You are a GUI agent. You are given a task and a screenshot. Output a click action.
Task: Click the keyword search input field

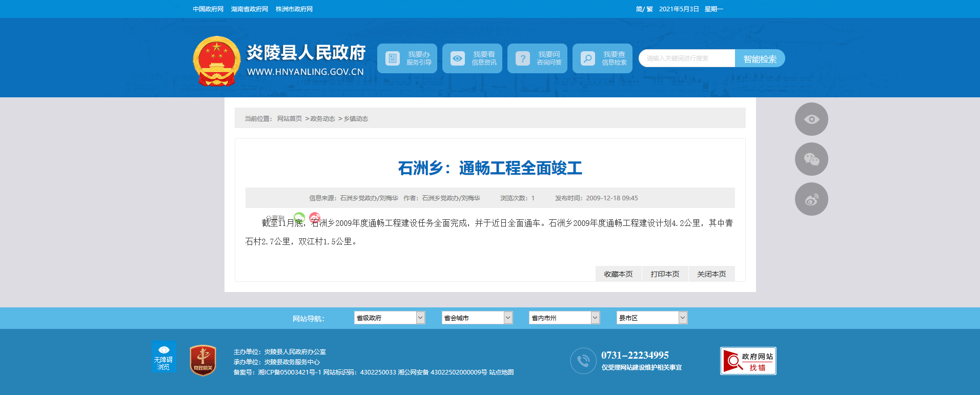pyautogui.click(x=687, y=58)
